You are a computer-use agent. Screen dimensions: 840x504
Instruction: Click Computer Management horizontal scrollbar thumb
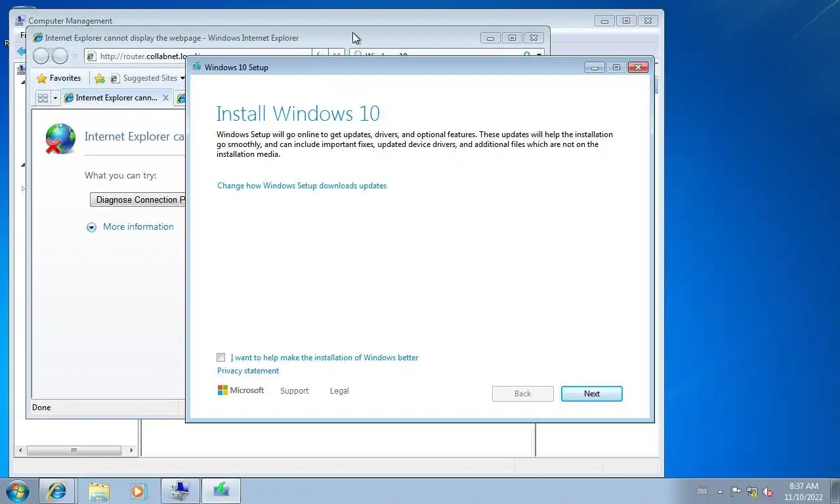(x=73, y=450)
